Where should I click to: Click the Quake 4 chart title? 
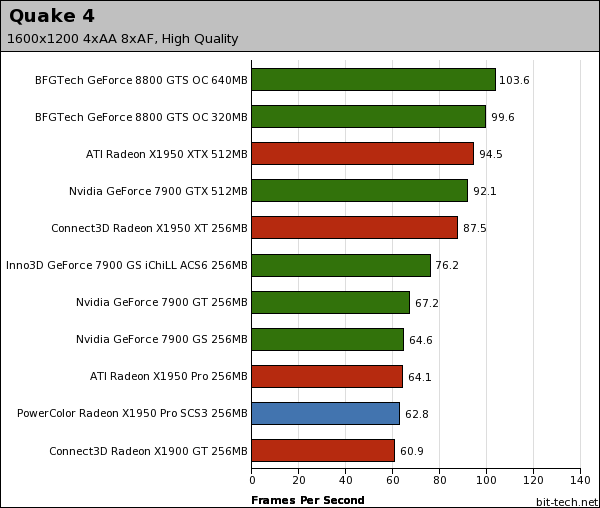(52, 16)
